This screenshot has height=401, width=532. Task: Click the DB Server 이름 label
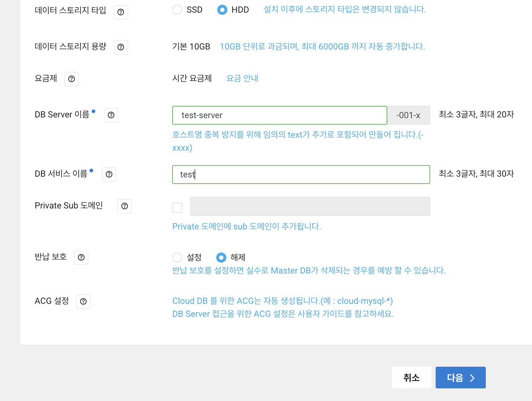tap(62, 115)
